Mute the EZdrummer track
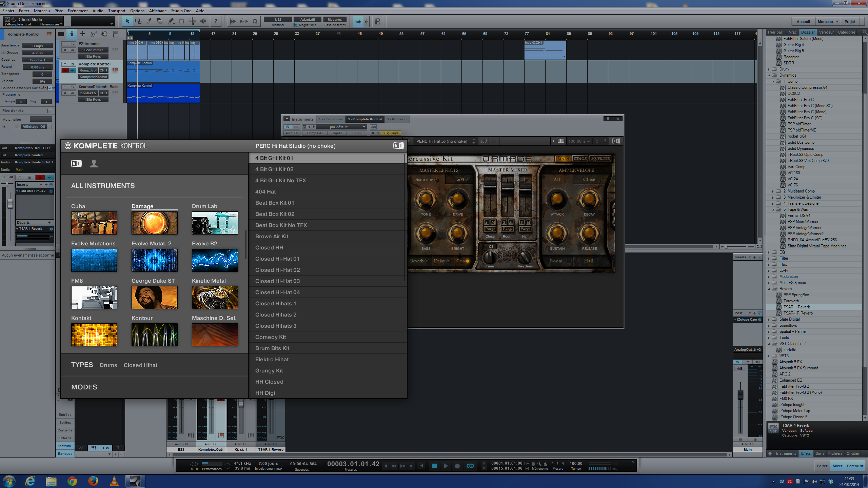The height and width of the screenshot is (488, 868). coord(65,44)
